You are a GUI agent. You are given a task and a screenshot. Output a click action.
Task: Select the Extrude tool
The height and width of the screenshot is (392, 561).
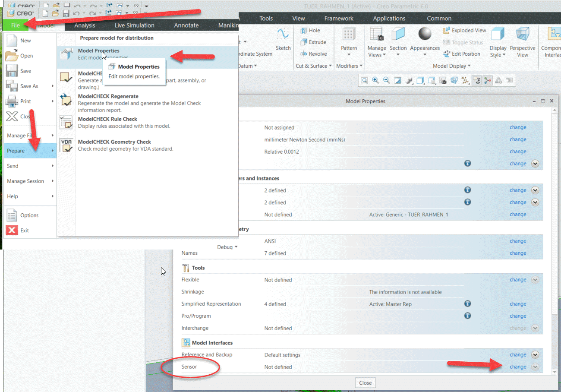point(315,42)
